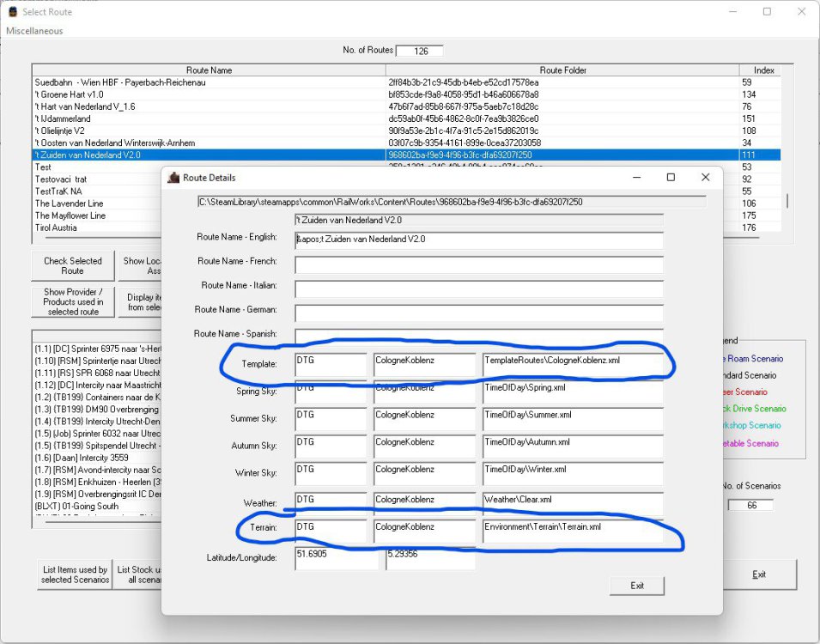The image size is (820, 644).
Task: Click List Items used by selected Scenarios
Action: point(75,574)
